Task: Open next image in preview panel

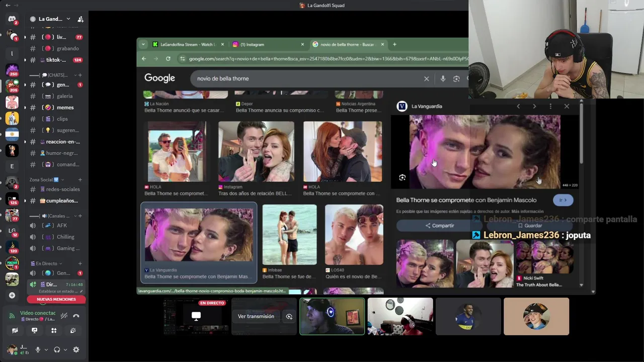Action: tap(534, 106)
